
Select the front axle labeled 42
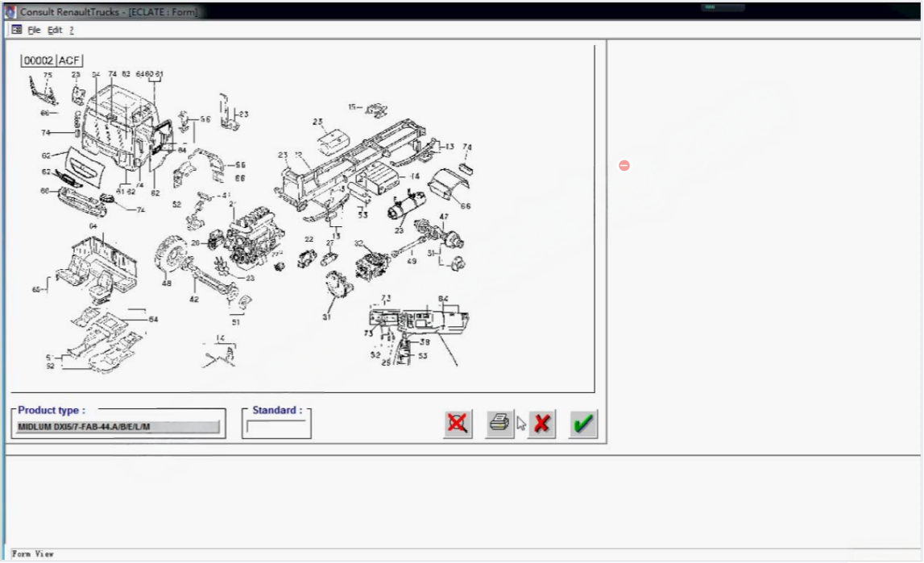pos(212,282)
